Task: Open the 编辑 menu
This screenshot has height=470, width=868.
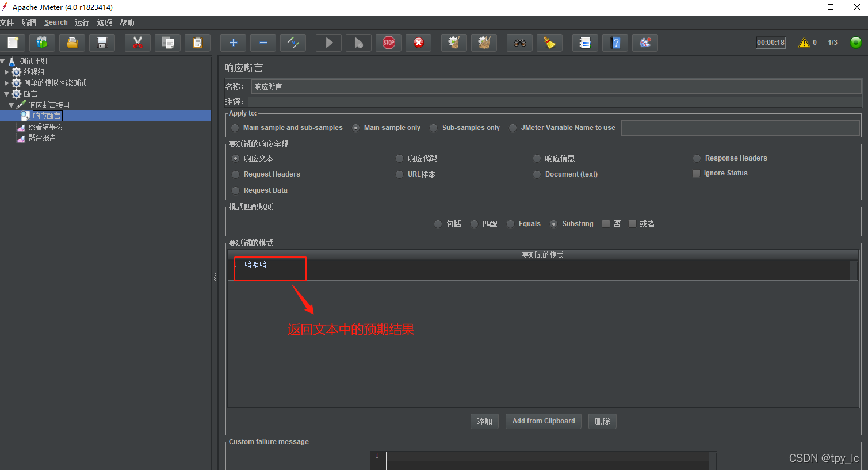Action: point(29,22)
